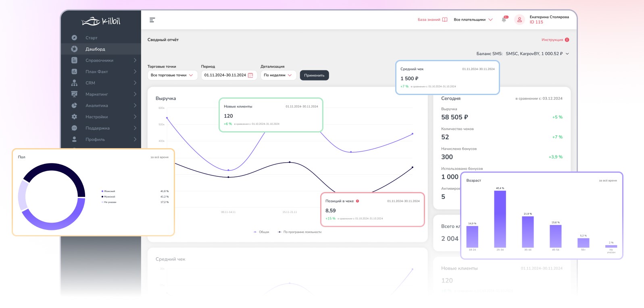Click the Старт sidebar icon
This screenshot has height=308, width=644.
click(x=74, y=37)
